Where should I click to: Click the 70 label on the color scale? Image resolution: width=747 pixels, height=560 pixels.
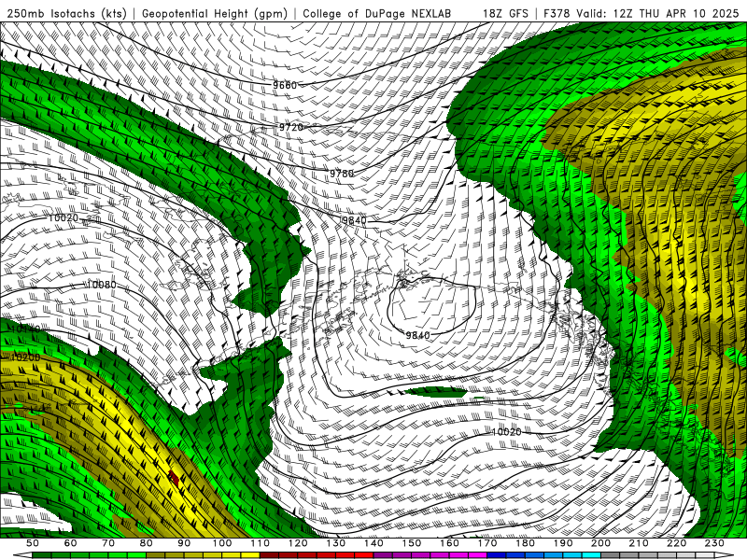point(108,543)
